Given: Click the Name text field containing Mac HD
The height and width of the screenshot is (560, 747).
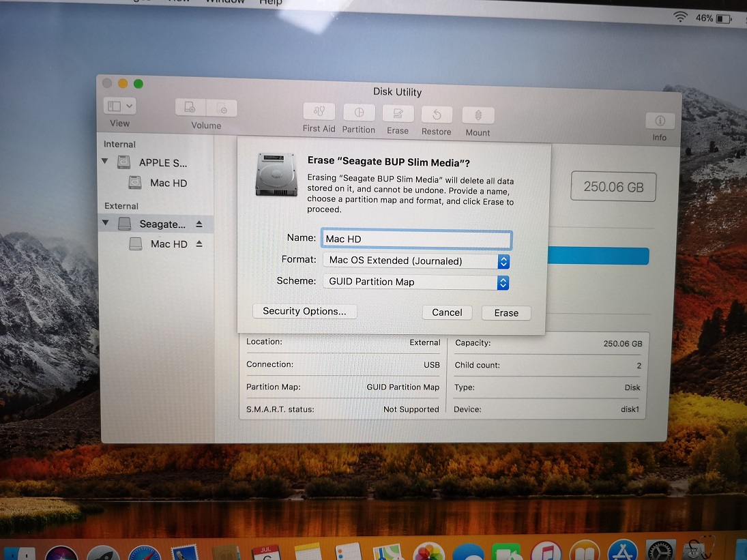Looking at the screenshot, I should [416, 239].
